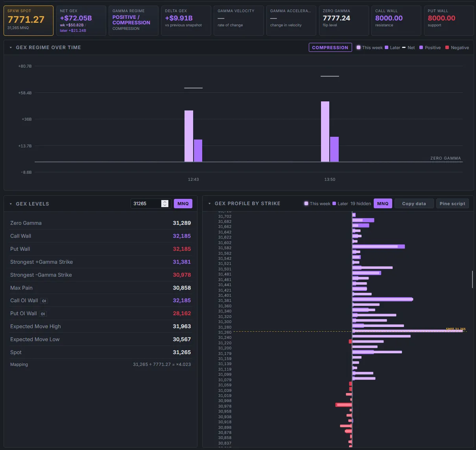Click the Call Wall 32,185 value

[182, 236]
